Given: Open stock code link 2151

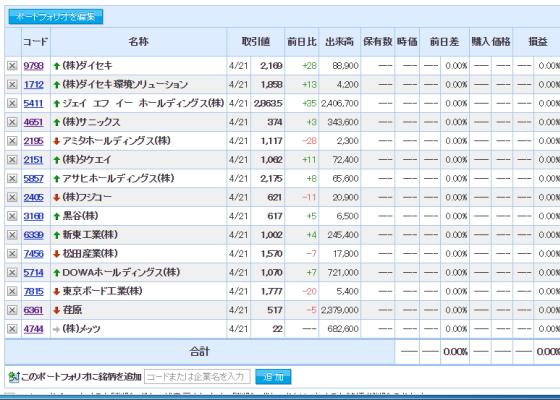Looking at the screenshot, I should 34,160.
